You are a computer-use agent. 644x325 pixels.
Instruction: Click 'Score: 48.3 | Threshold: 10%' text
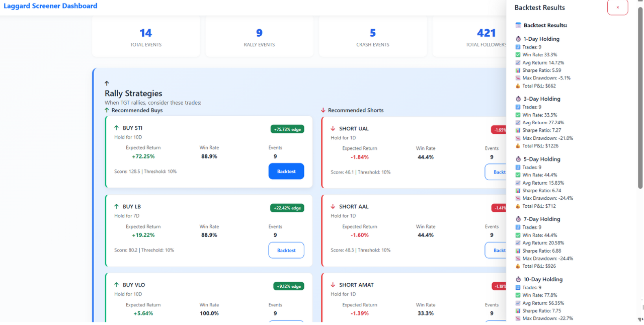[360, 250]
